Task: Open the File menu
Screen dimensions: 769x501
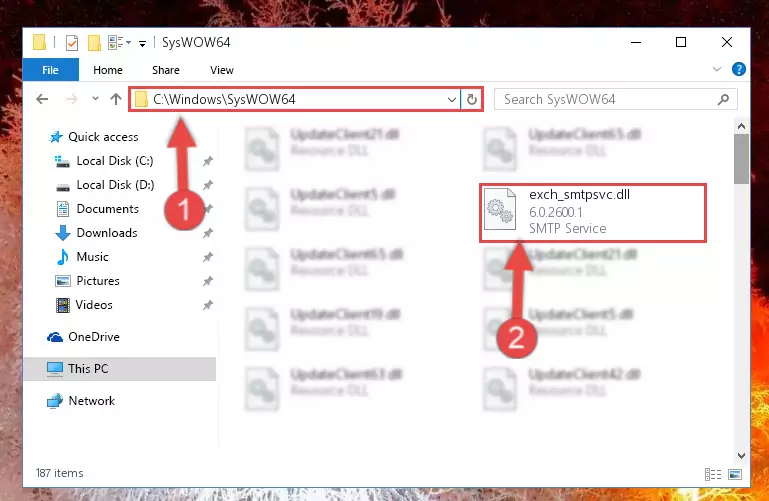Action: [x=51, y=70]
